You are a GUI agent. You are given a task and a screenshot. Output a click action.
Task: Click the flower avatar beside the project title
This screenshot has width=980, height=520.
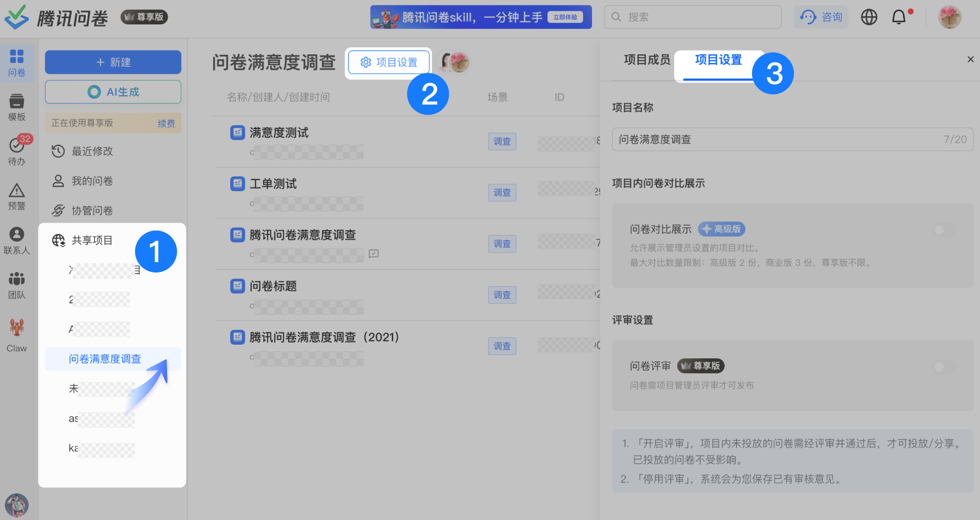[460, 62]
